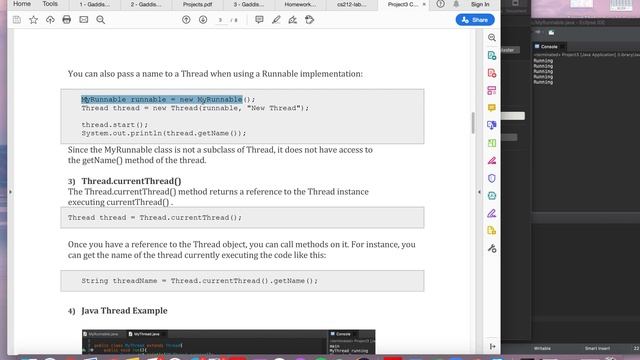640x360 pixels.
Task: Click the highlighted 'MyRunnable runnable = new MyRunnable' code
Action: (x=162, y=99)
